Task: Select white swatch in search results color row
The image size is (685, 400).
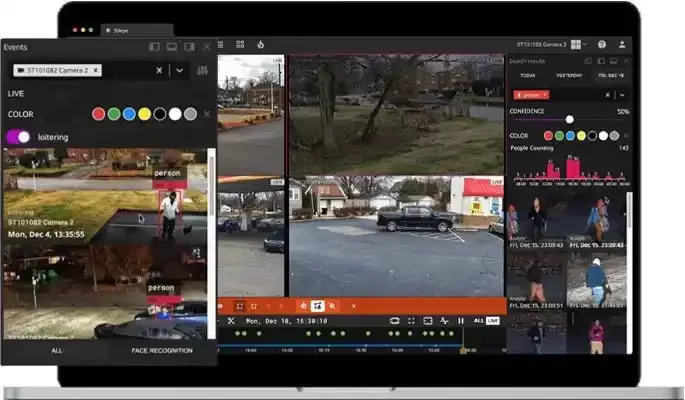Action: click(603, 136)
